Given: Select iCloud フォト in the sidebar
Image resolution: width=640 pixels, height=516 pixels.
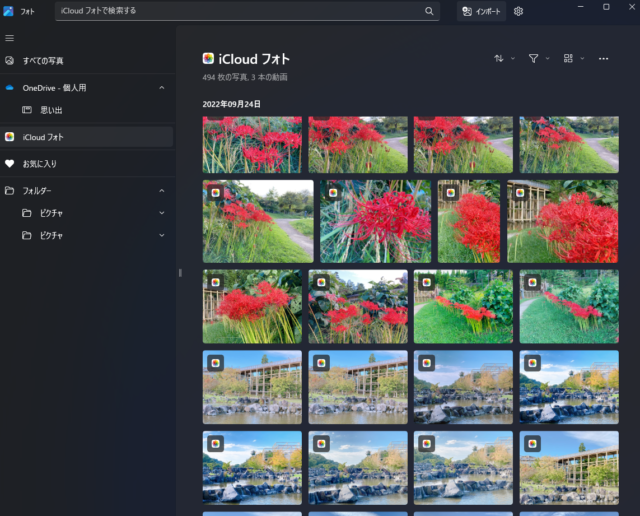Looking at the screenshot, I should (87, 137).
